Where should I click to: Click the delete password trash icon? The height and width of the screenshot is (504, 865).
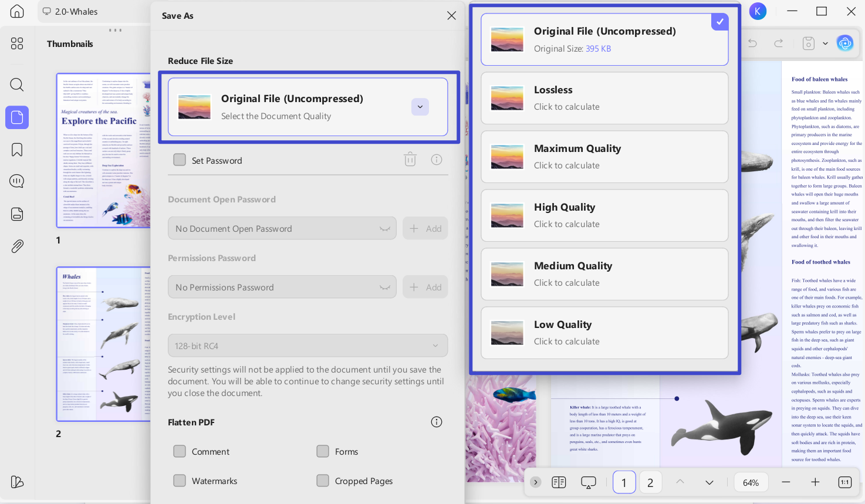pyautogui.click(x=410, y=159)
